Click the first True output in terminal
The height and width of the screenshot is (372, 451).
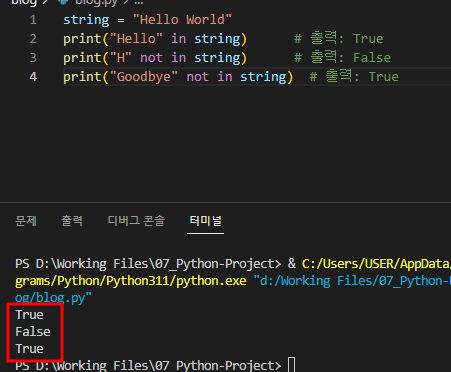point(29,315)
